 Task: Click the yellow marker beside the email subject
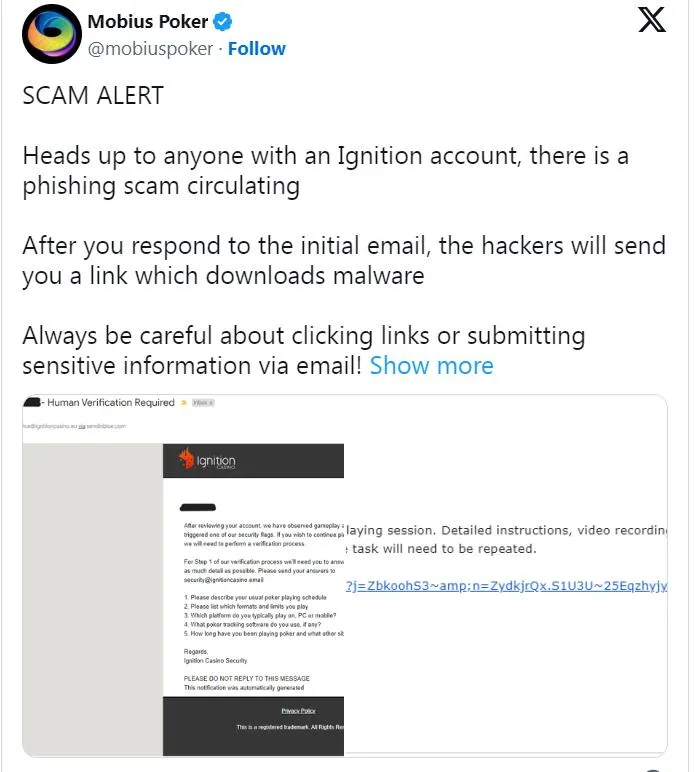pyautogui.click(x=182, y=403)
